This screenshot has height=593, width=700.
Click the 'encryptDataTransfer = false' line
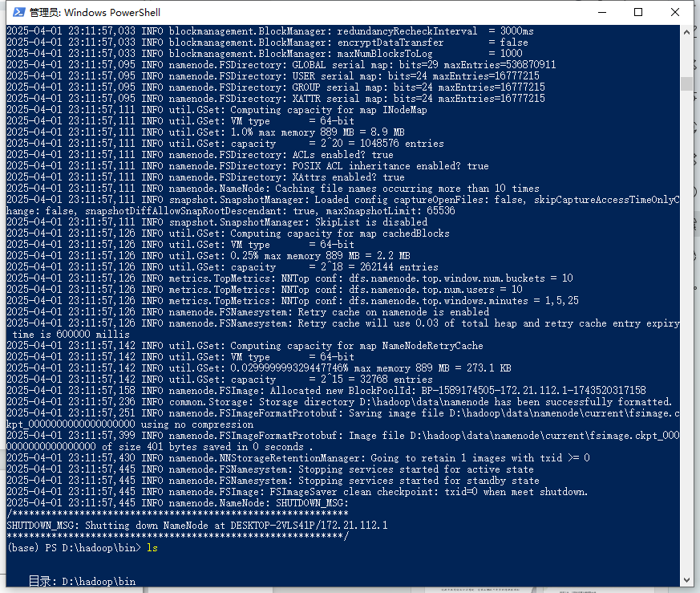point(267,43)
